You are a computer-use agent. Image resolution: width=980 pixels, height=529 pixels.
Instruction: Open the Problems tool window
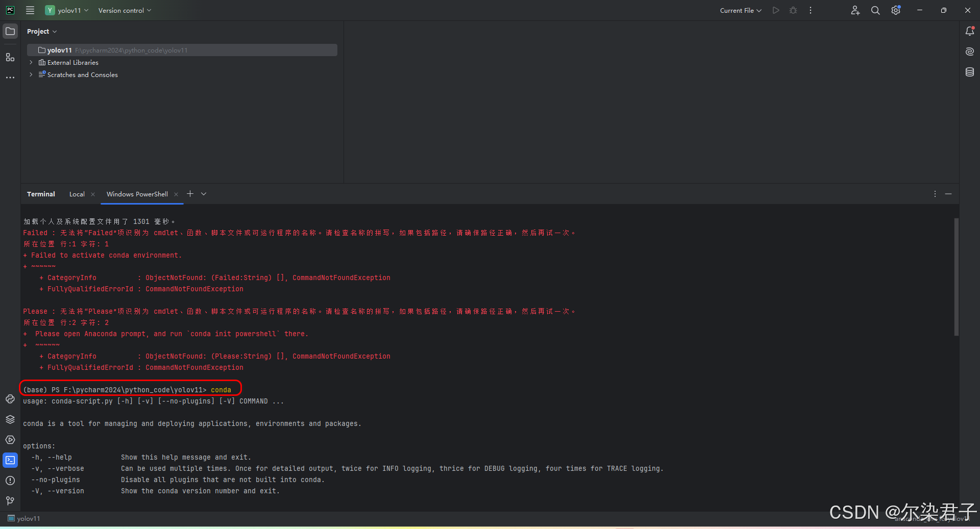tap(10, 481)
